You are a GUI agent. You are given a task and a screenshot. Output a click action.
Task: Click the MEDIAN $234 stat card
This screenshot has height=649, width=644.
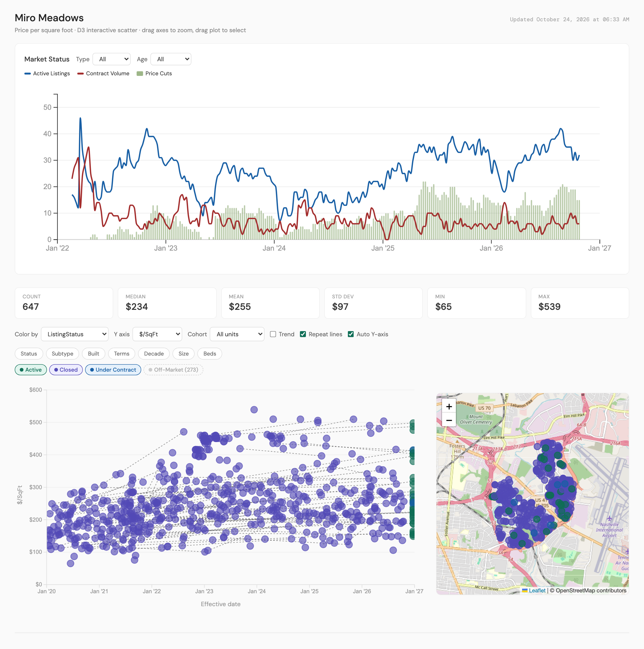(x=167, y=303)
